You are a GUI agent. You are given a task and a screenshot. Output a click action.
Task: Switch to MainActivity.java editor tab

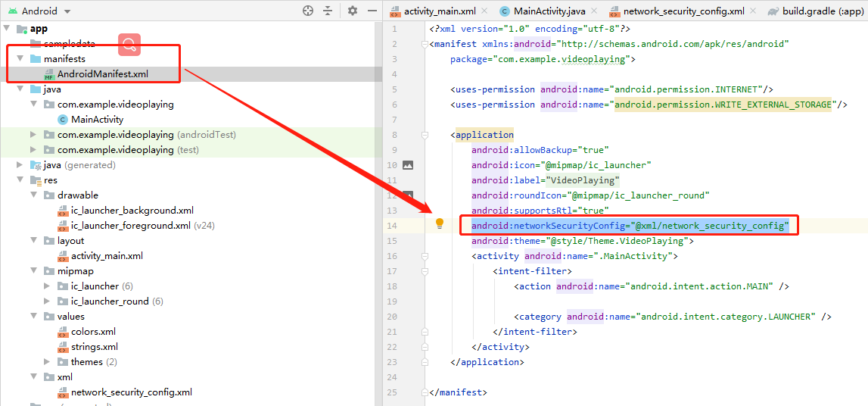tap(549, 11)
